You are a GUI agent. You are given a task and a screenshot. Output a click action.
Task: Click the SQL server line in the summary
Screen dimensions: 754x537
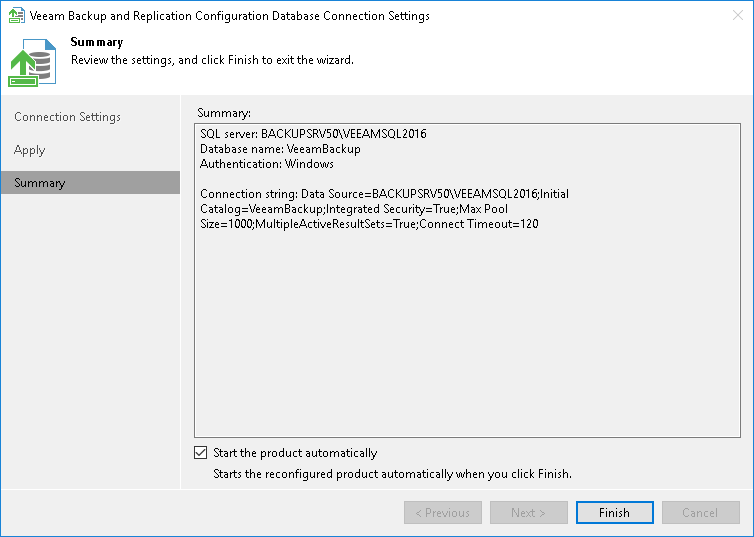click(313, 134)
